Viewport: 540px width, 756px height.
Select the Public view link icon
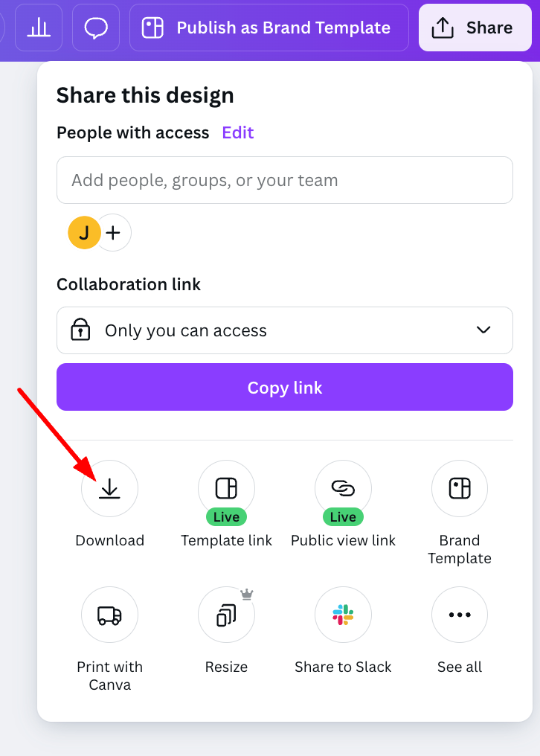click(x=343, y=488)
